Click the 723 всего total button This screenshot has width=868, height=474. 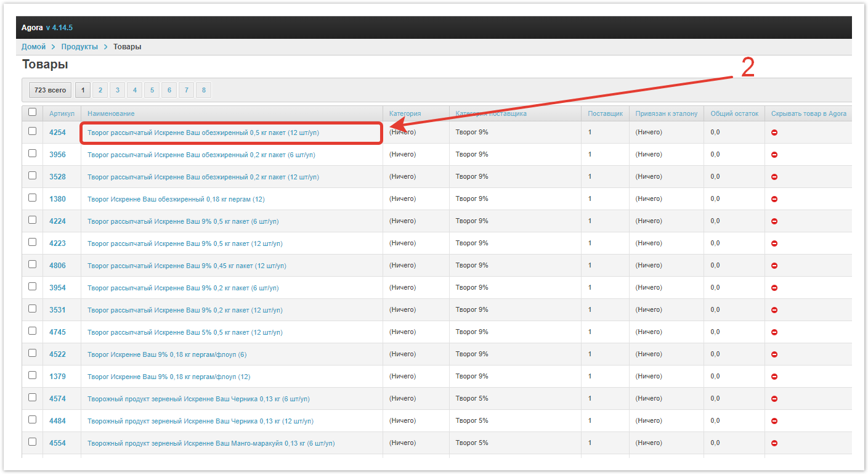(x=50, y=90)
